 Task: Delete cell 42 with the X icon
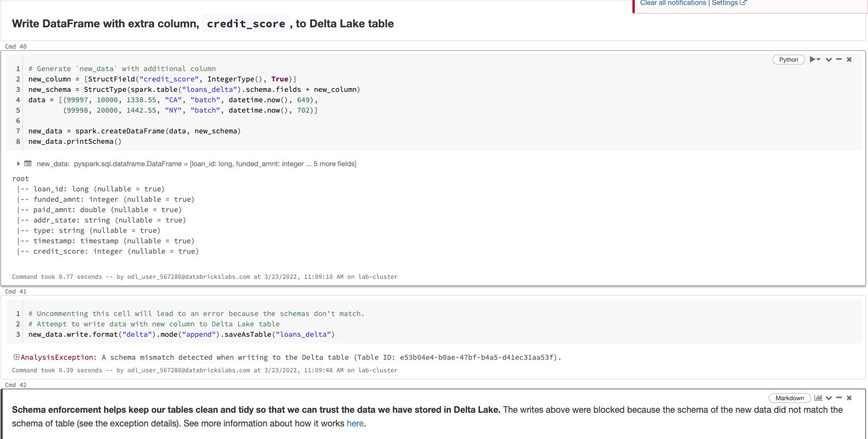click(849, 397)
